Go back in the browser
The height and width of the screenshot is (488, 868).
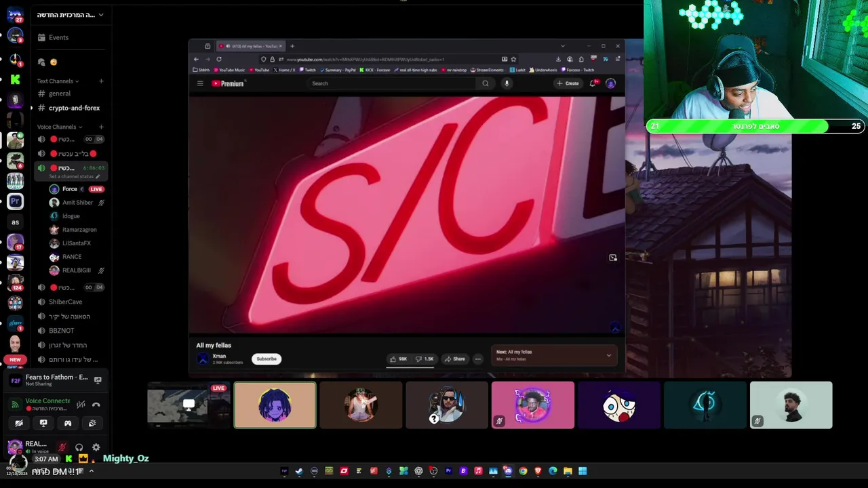197,59
